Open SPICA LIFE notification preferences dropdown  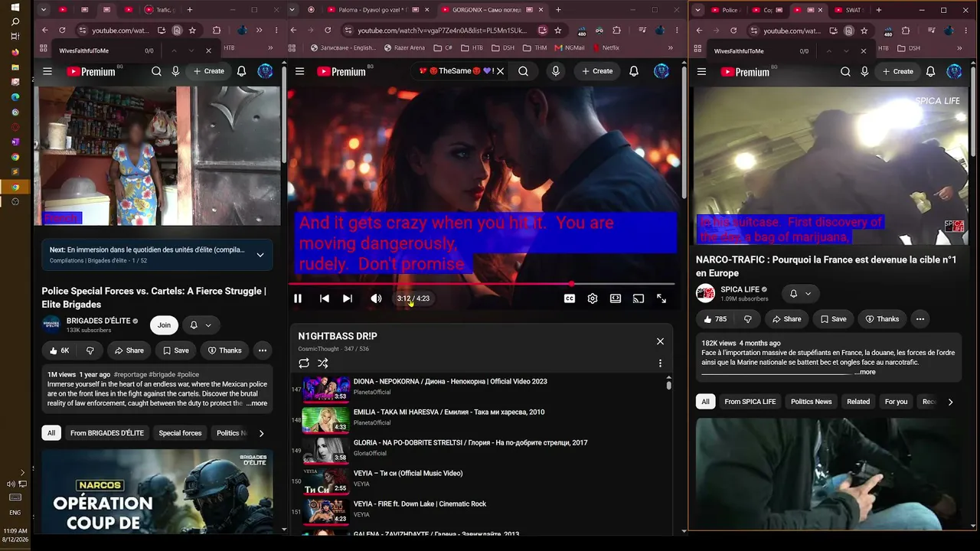[800, 294]
